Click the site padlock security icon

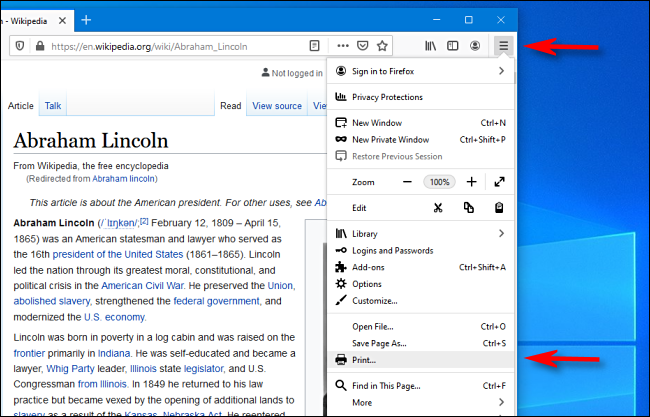pos(40,46)
